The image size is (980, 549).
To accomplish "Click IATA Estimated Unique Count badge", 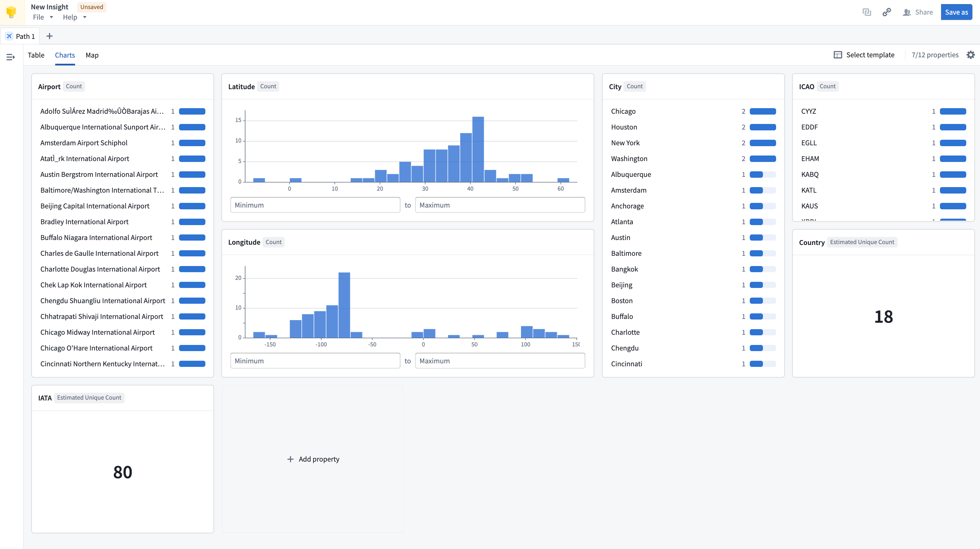I will pos(89,398).
